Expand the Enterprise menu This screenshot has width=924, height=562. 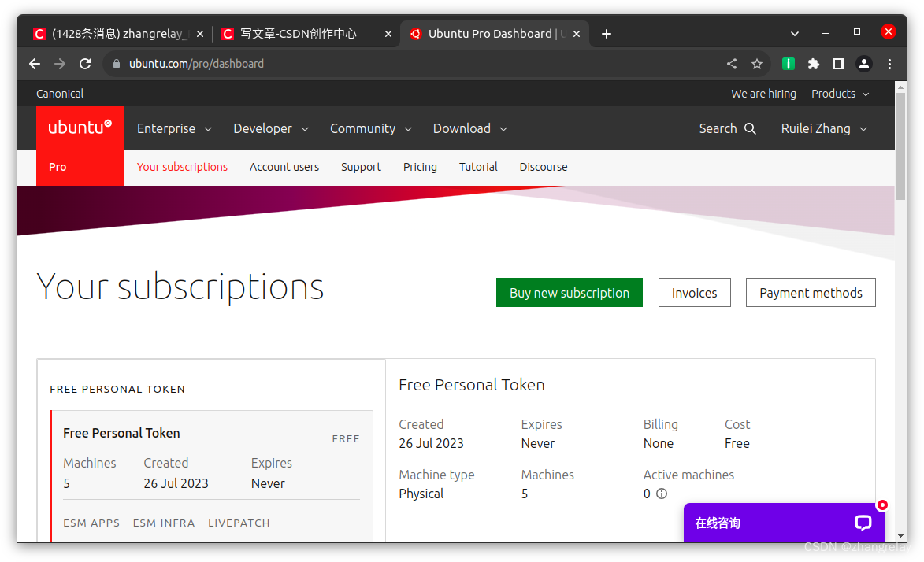click(x=174, y=128)
